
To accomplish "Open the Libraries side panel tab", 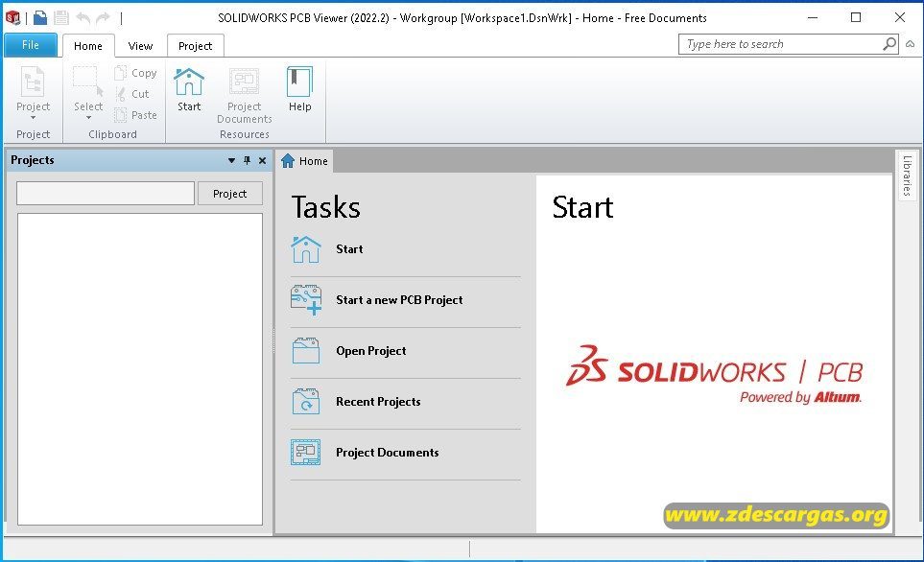I will point(908,176).
